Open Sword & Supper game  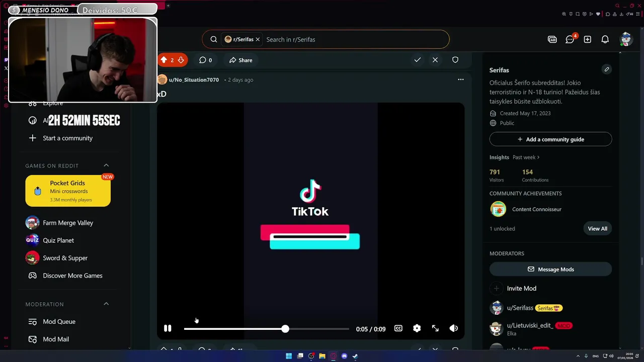[x=65, y=258]
